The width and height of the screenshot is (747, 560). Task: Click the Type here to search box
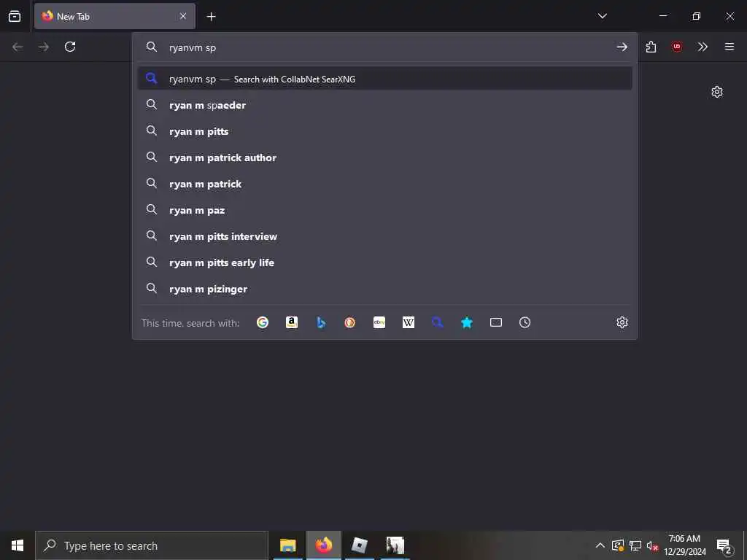point(152,545)
